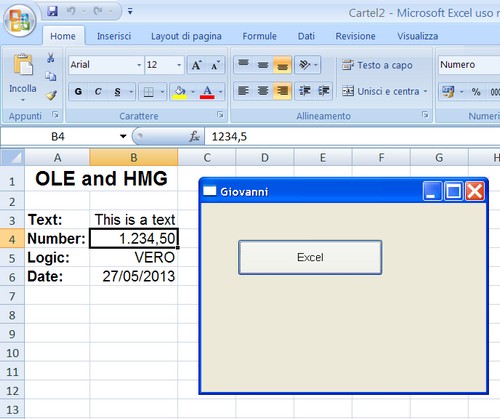Viewport: 500px width, 419px height.
Task: Click Unisci e centra merge button
Action: [380, 91]
